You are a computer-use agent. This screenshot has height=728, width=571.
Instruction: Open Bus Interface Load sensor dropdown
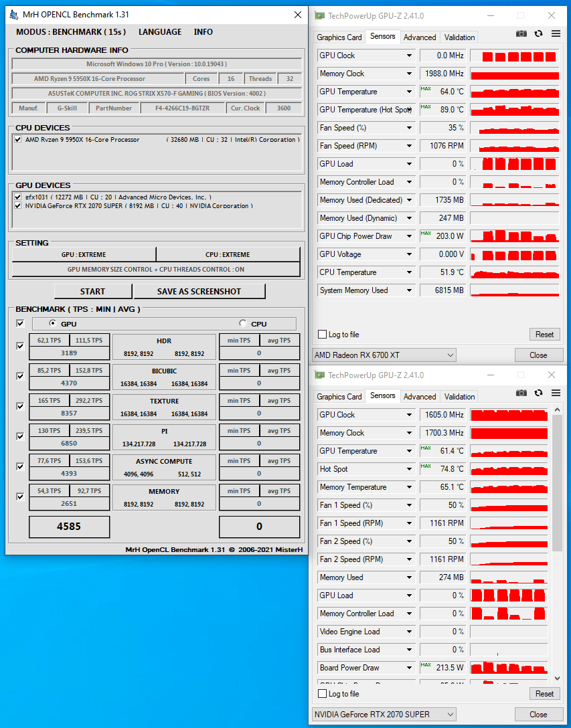409,650
